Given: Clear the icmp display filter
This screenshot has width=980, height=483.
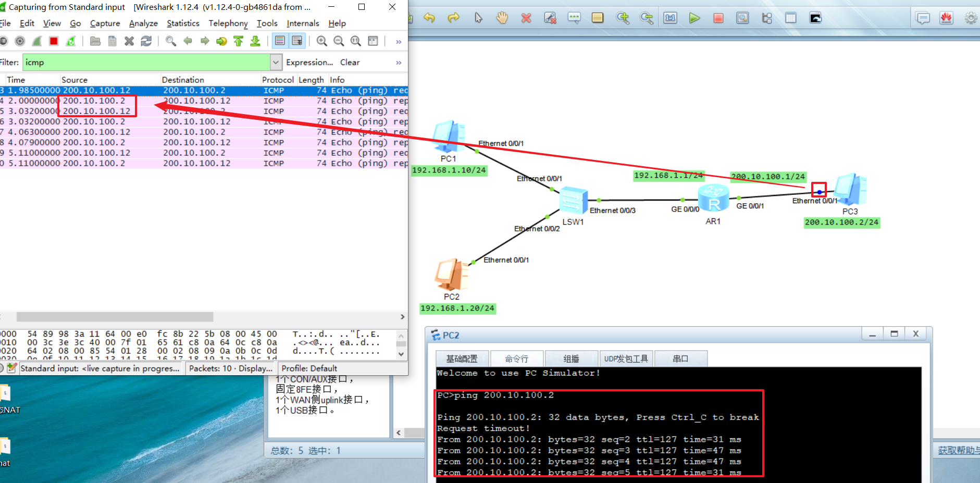Looking at the screenshot, I should click(x=350, y=63).
